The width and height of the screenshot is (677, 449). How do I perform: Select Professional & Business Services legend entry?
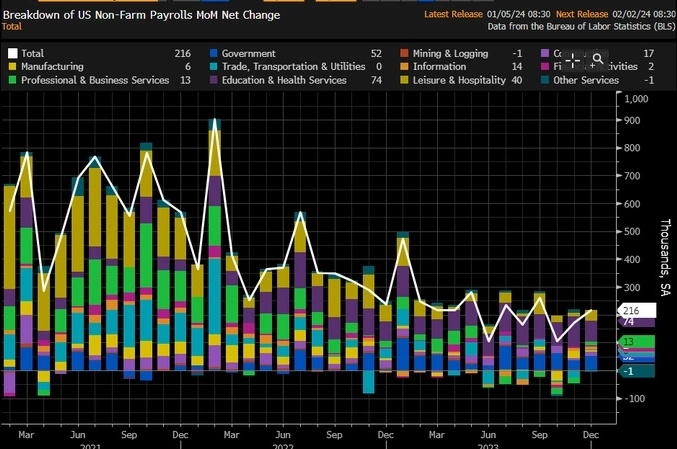tap(94, 80)
